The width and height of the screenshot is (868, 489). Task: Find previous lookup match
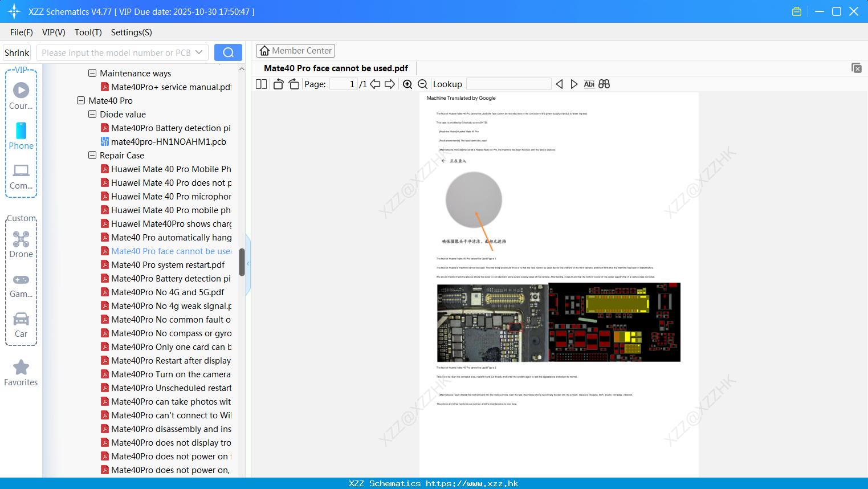click(x=559, y=84)
